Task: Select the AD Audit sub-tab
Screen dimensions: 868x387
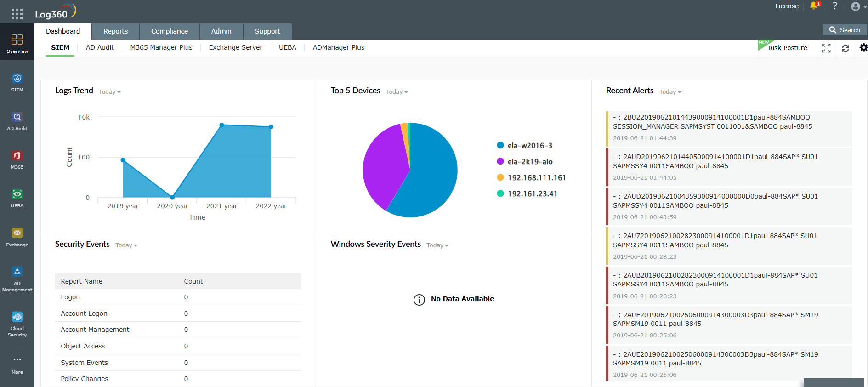Action: (x=100, y=47)
